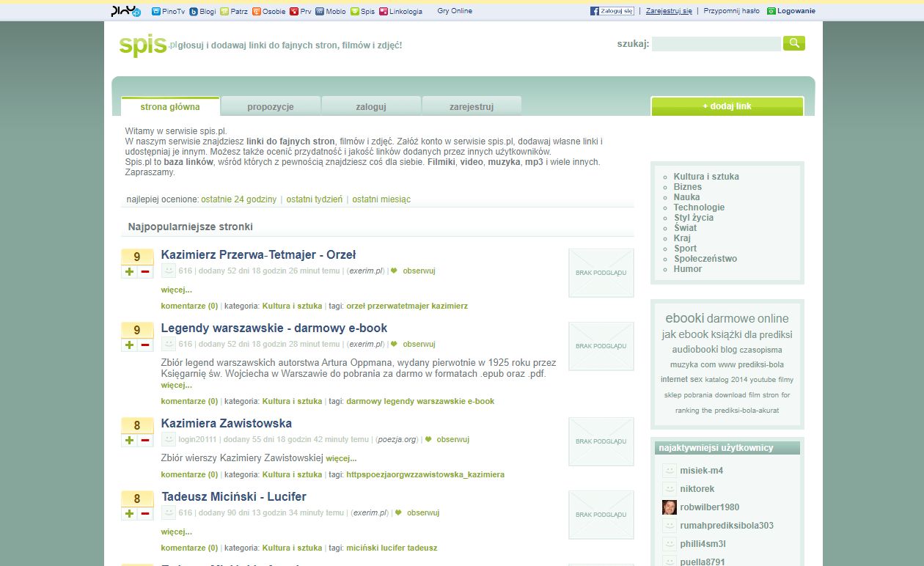Vote minus on Kazimierz Przerwa-Tetmajer - Orzeł
This screenshot has height=566, width=924.
[x=145, y=272]
